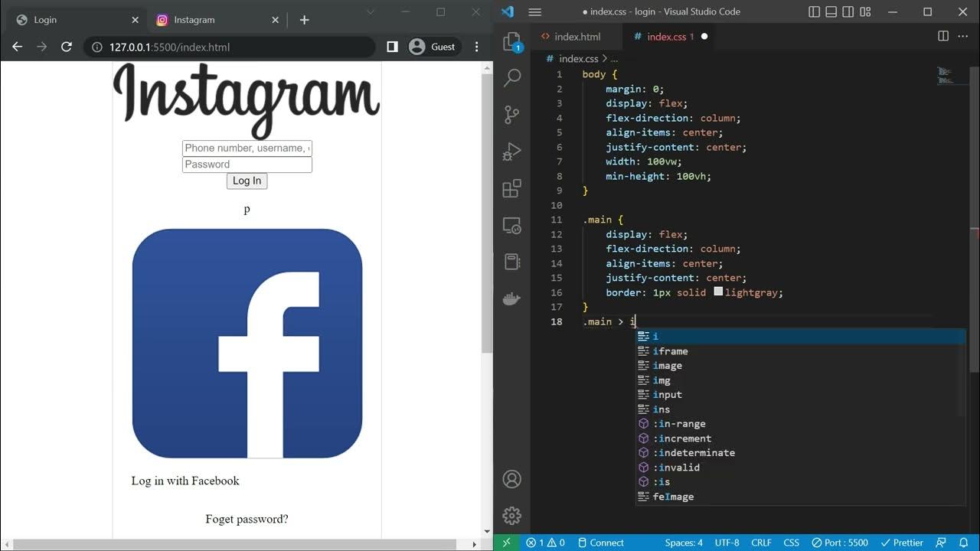The width and height of the screenshot is (980, 551).
Task: Select 'image' autocomplete suggestion
Action: coord(801,365)
